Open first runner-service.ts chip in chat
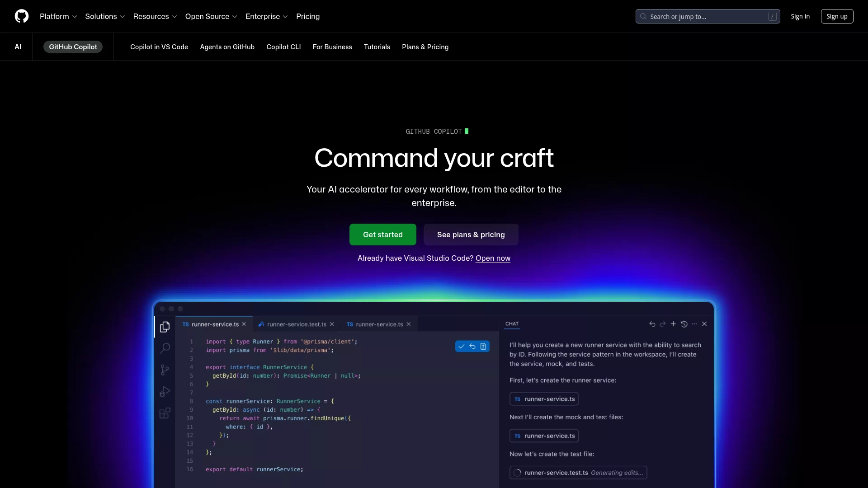 click(544, 399)
